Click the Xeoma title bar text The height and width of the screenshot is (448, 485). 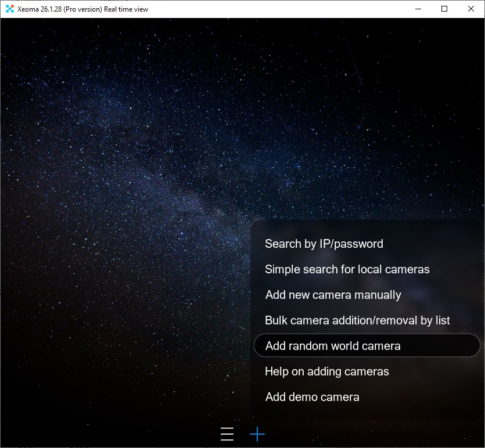pos(81,9)
